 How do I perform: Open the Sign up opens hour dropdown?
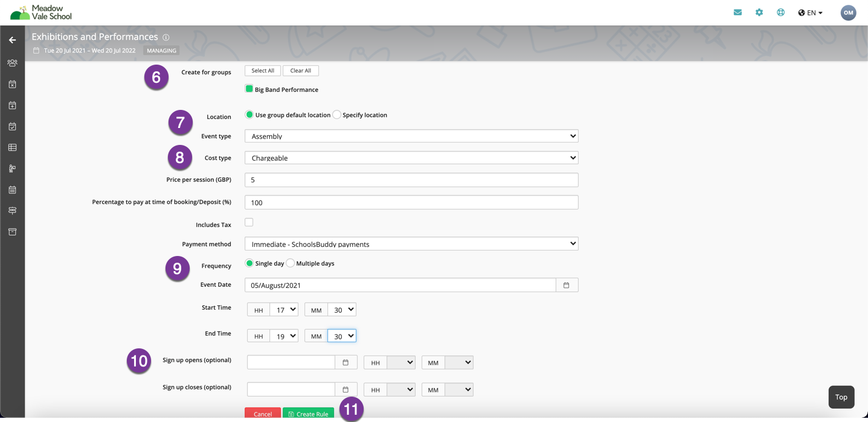point(401,362)
